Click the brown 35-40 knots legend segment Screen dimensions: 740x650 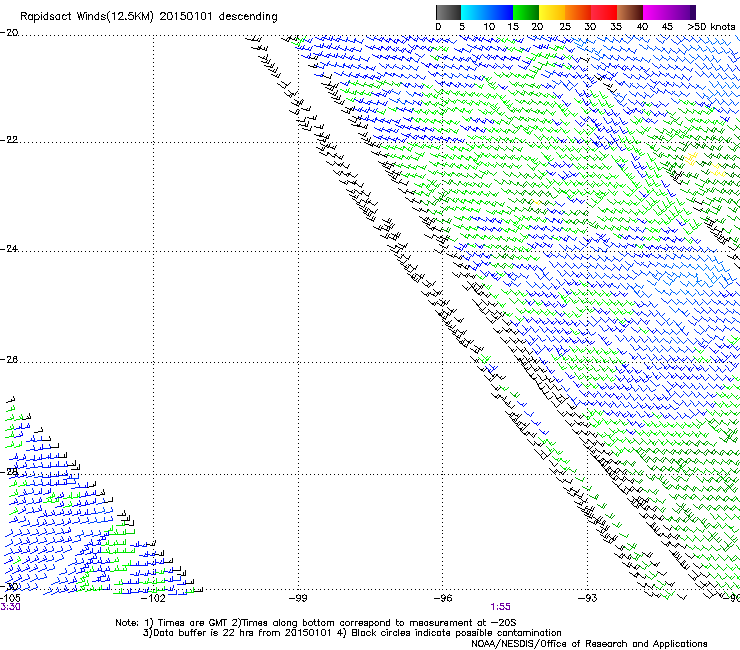point(630,12)
